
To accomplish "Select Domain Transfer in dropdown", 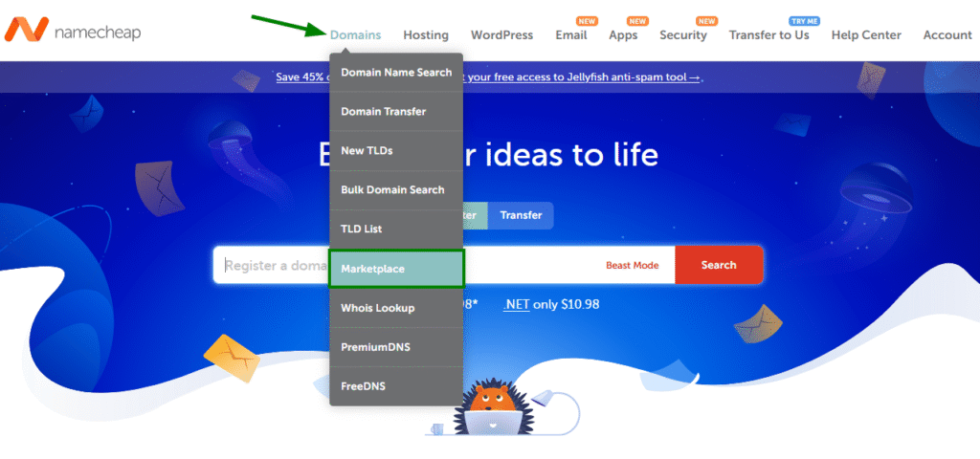I will tap(396, 112).
